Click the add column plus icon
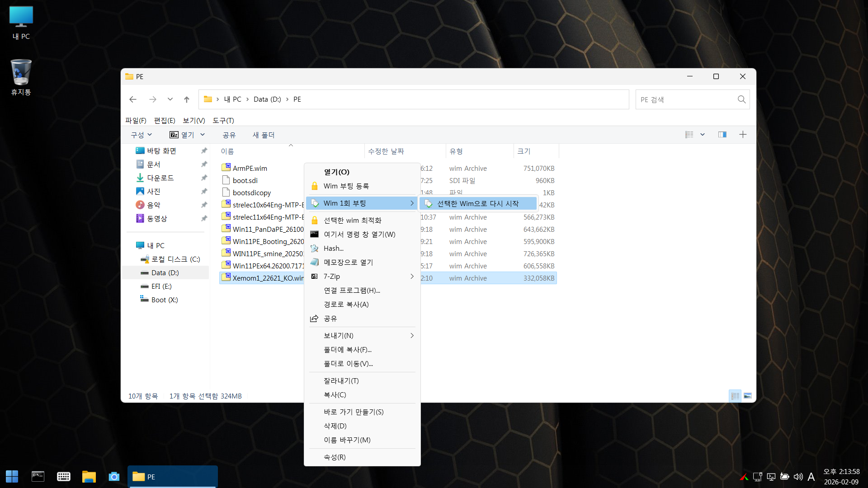The image size is (868, 488). [743, 135]
